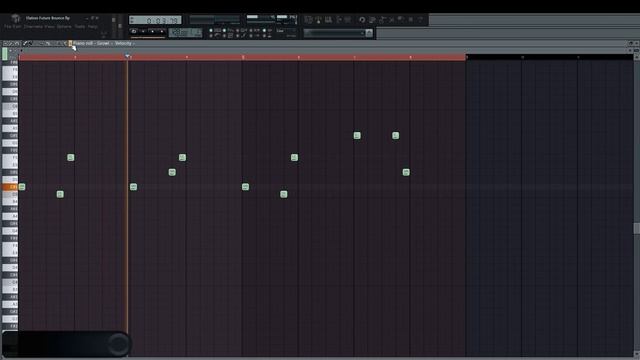Open the Velocity event selector in title
The width and height of the screenshot is (640, 360).
pos(123,43)
